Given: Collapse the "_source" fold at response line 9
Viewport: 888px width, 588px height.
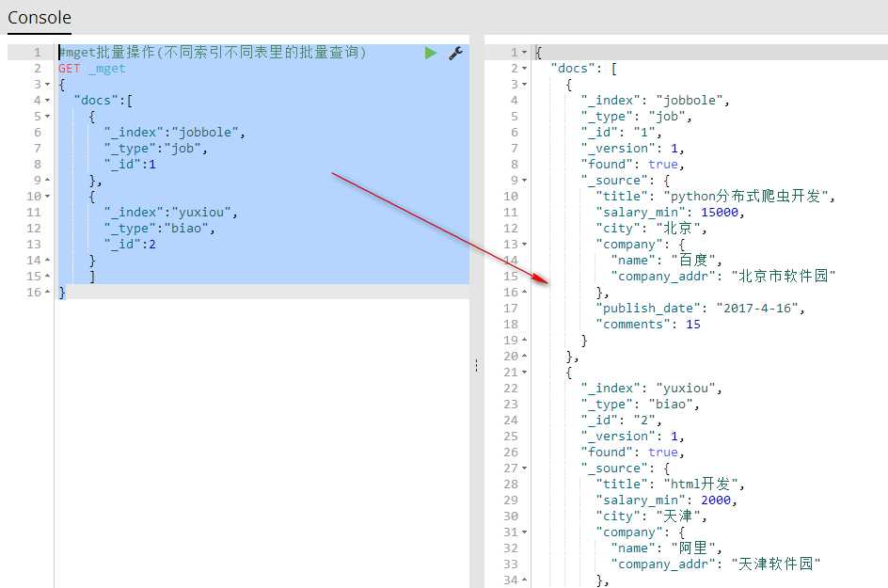Looking at the screenshot, I should click(x=524, y=180).
